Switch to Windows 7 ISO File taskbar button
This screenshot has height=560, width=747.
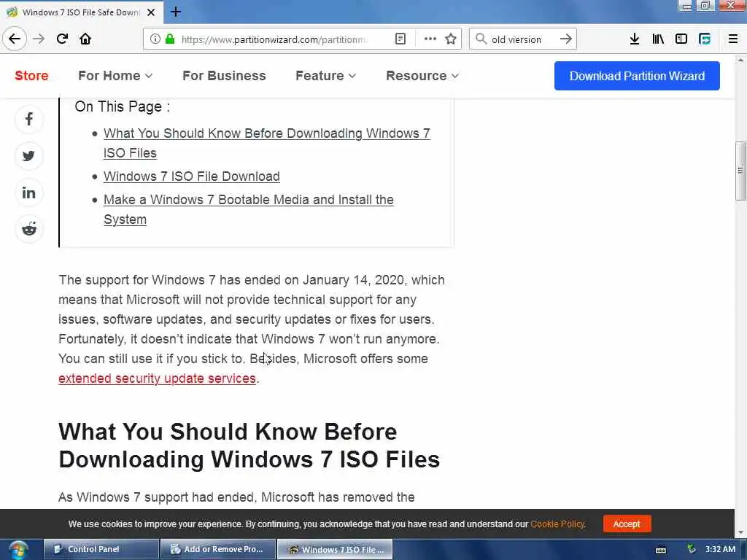coord(335,550)
